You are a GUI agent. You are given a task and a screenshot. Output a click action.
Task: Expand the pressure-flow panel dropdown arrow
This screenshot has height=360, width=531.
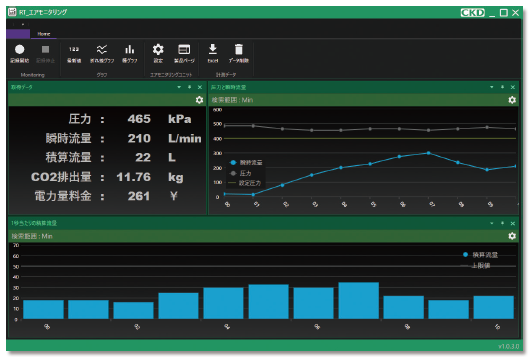(x=492, y=87)
